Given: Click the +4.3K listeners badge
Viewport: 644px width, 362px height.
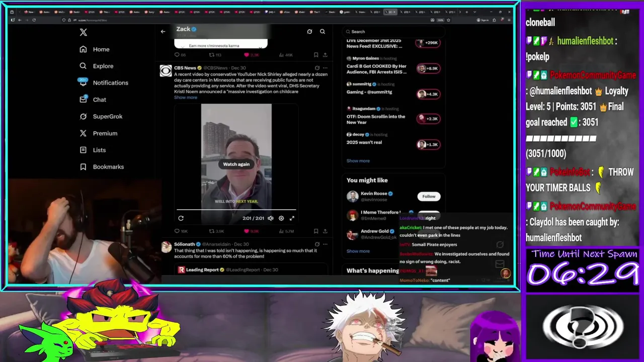Looking at the screenshot, I should [428, 94].
